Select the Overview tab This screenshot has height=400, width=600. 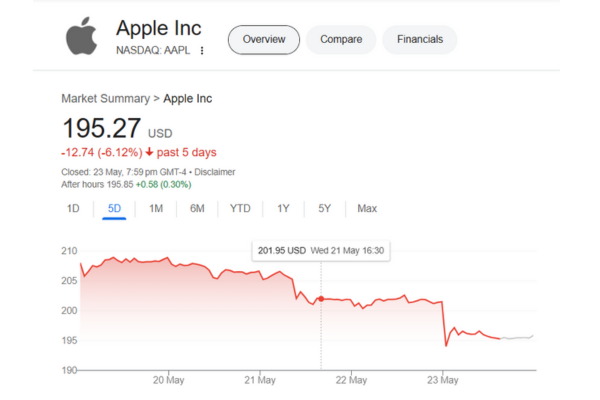point(264,40)
